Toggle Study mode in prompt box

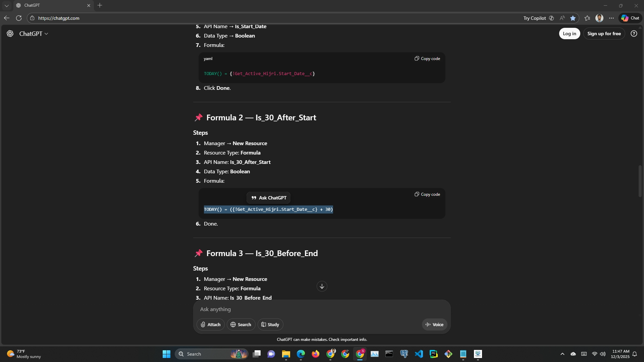[270, 324]
